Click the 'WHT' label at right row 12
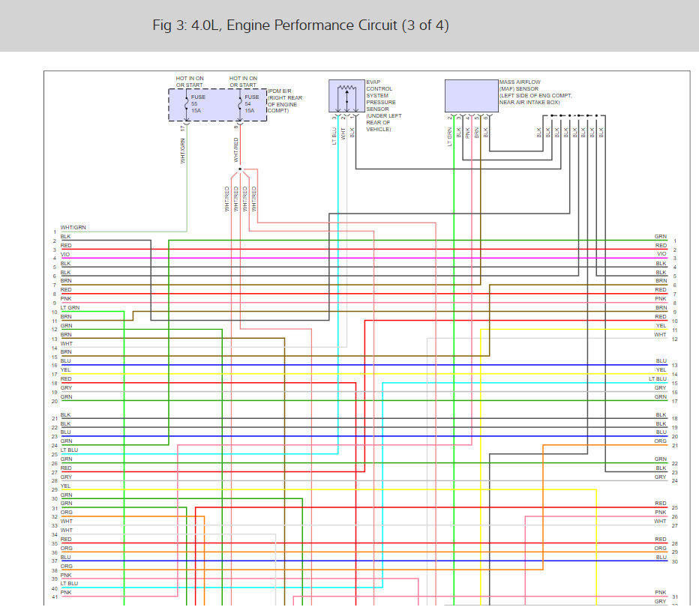The height and width of the screenshot is (616, 699). (660, 334)
